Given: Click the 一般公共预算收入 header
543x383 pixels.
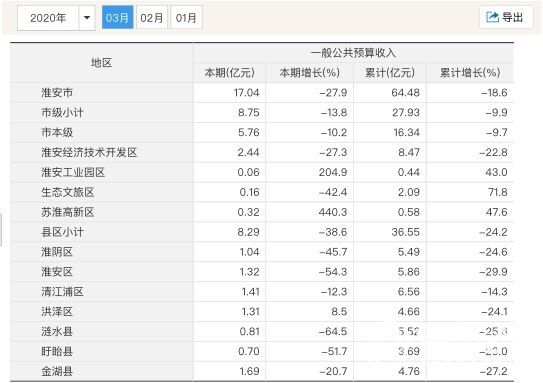Looking at the screenshot, I should [x=353, y=53].
